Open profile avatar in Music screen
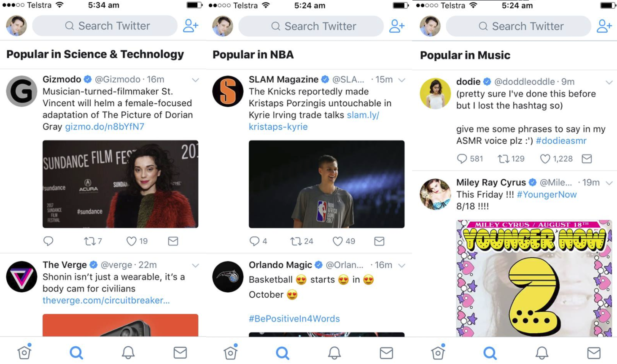Screen dimensions: 617x364 (430, 26)
